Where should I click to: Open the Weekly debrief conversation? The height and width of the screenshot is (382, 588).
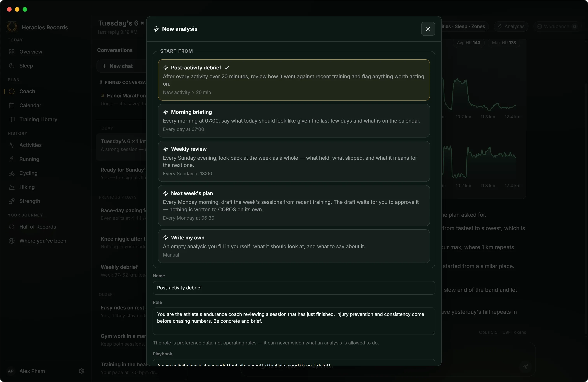coord(122,271)
